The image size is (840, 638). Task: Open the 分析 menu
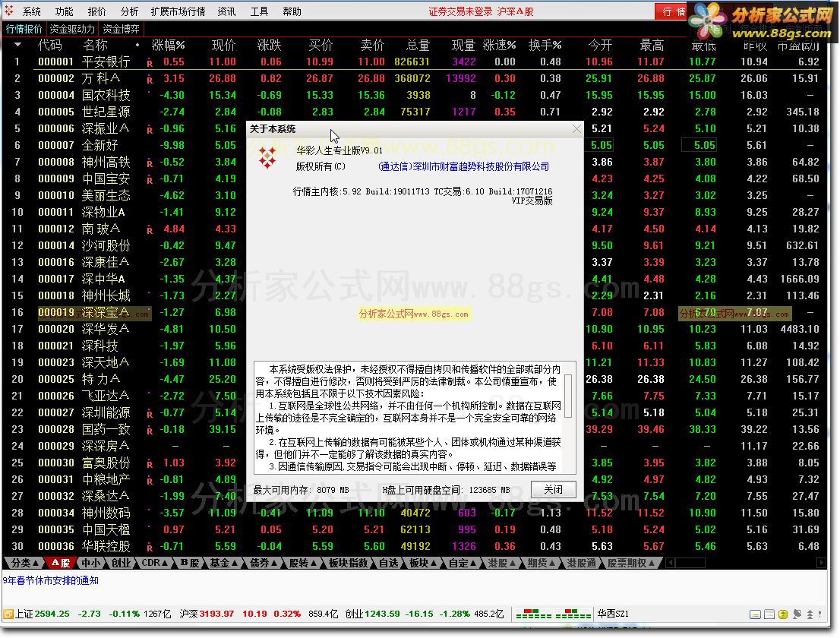click(130, 11)
